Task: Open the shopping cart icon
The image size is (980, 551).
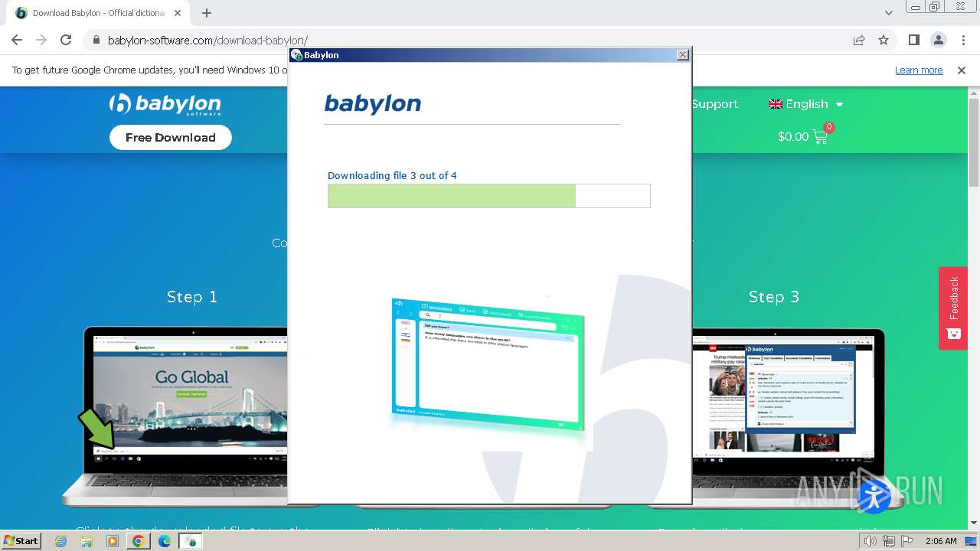Action: point(820,136)
